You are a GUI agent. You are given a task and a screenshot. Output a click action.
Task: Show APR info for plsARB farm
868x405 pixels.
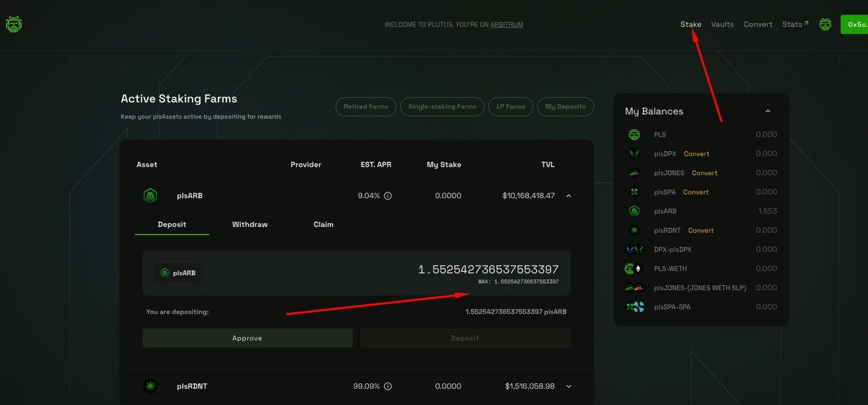pyautogui.click(x=388, y=196)
